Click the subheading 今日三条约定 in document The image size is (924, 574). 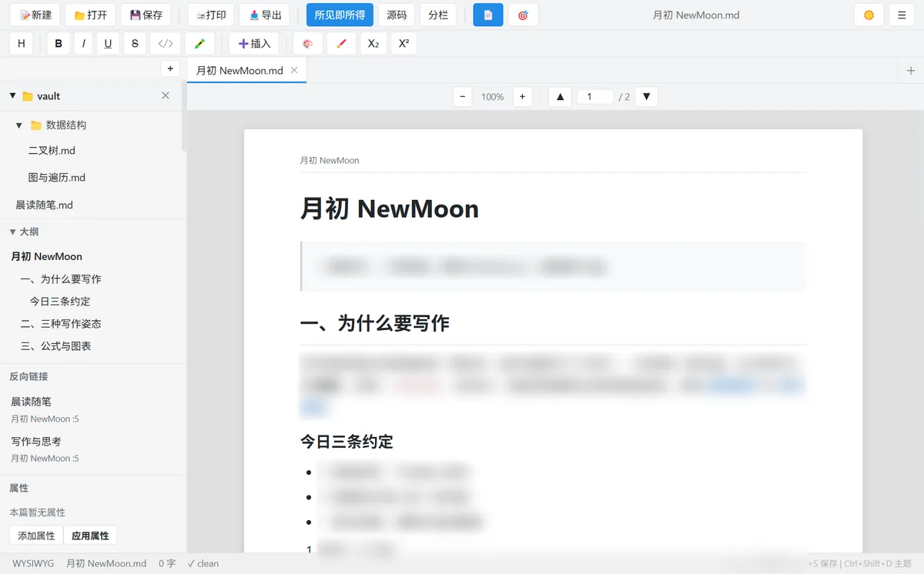pyautogui.click(x=346, y=442)
